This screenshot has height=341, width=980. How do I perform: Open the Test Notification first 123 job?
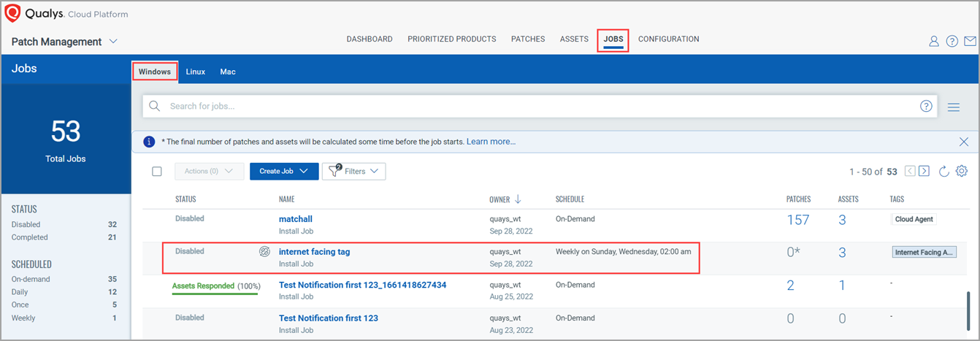(x=329, y=318)
